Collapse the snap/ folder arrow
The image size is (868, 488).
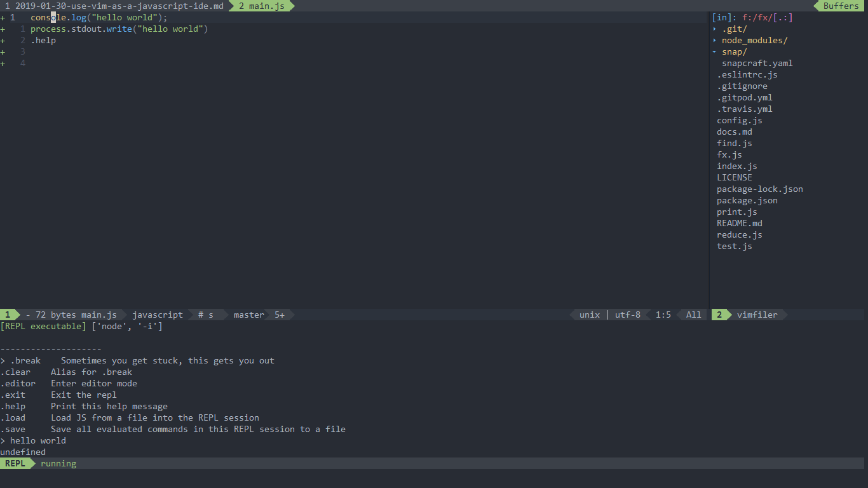tap(714, 51)
